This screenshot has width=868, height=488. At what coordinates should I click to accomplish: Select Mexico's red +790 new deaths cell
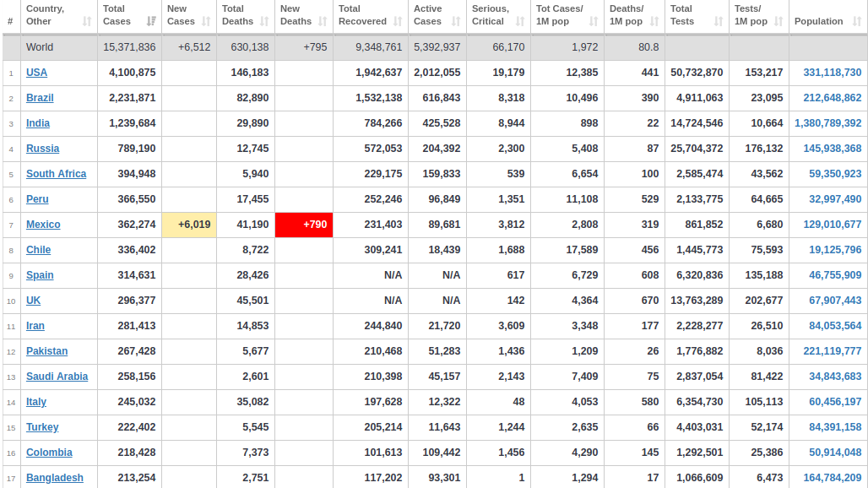[304, 225]
